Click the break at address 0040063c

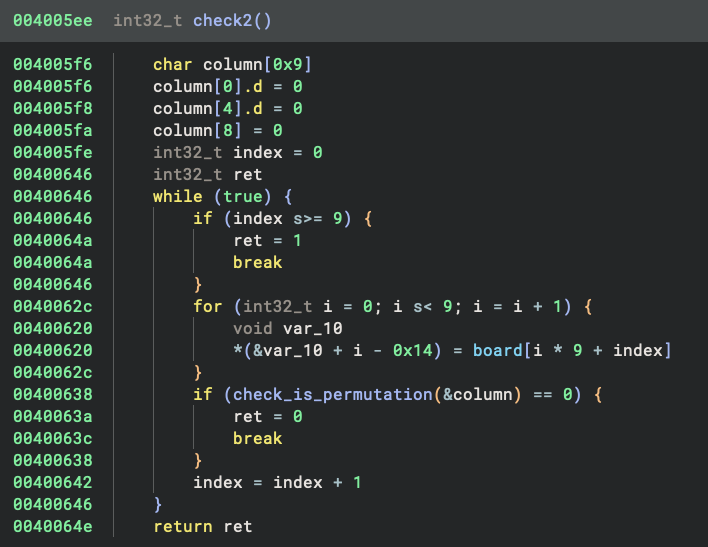257,439
